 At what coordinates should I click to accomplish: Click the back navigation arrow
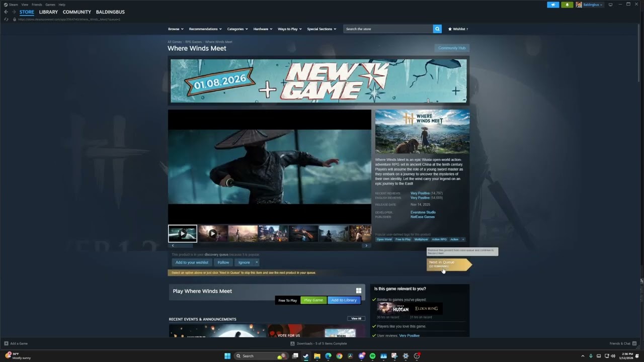[x=6, y=12]
